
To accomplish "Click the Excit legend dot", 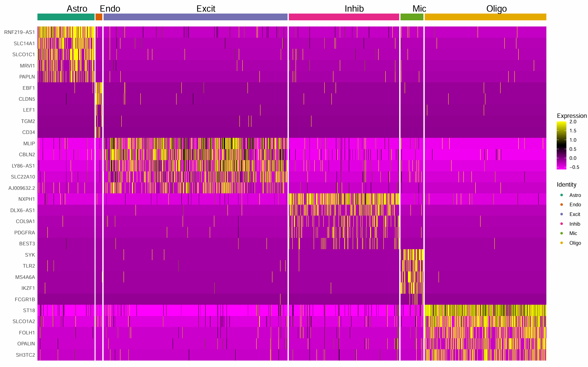I will pos(562,214).
